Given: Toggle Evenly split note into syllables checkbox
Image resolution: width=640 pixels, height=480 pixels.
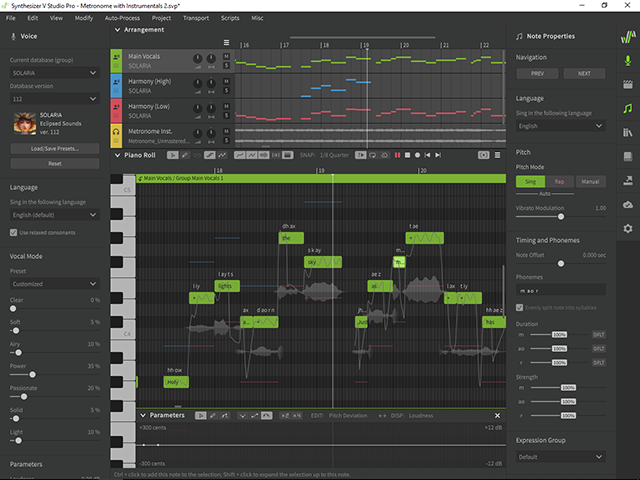Looking at the screenshot, I should pyautogui.click(x=519, y=307).
